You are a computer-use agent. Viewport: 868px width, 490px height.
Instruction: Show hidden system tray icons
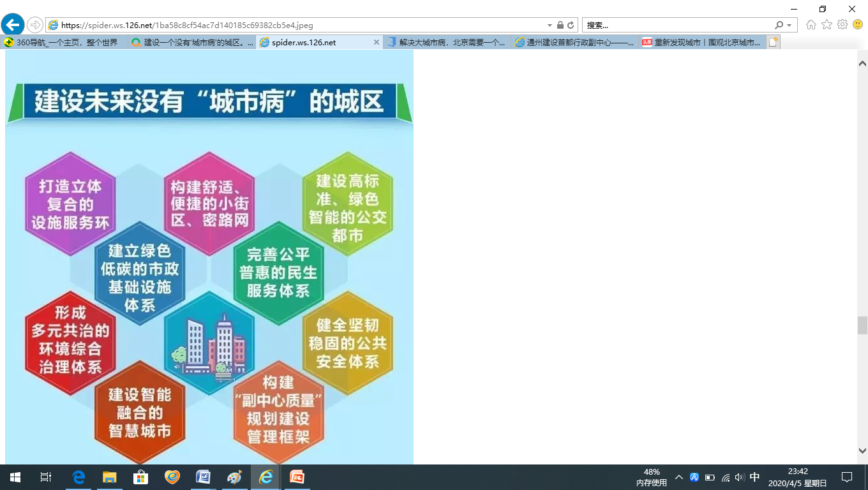pos(678,477)
